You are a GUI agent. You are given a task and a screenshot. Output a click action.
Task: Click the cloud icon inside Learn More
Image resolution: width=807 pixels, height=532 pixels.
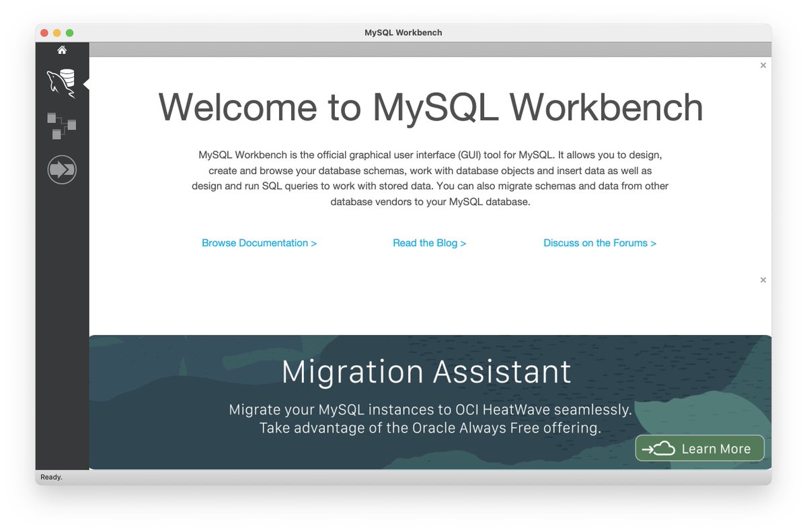[663, 448]
